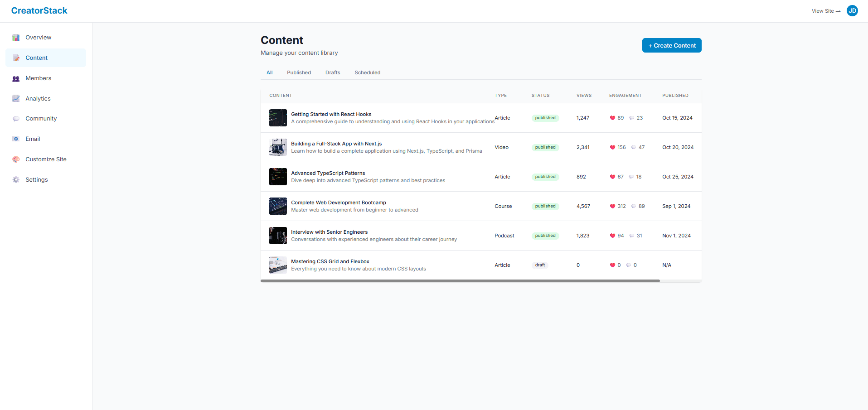Click the comment icon on the Bootcamp row
Image resolution: width=868 pixels, height=410 pixels.
click(633, 206)
